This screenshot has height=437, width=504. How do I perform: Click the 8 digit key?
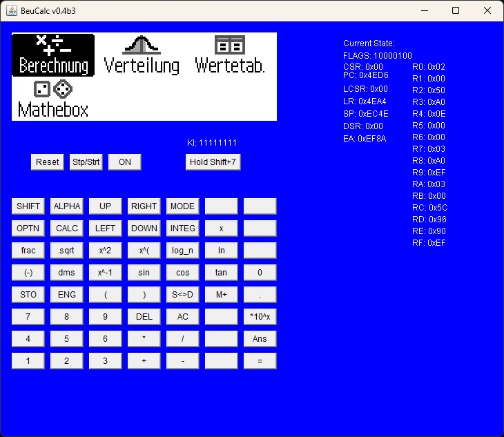pos(66,317)
